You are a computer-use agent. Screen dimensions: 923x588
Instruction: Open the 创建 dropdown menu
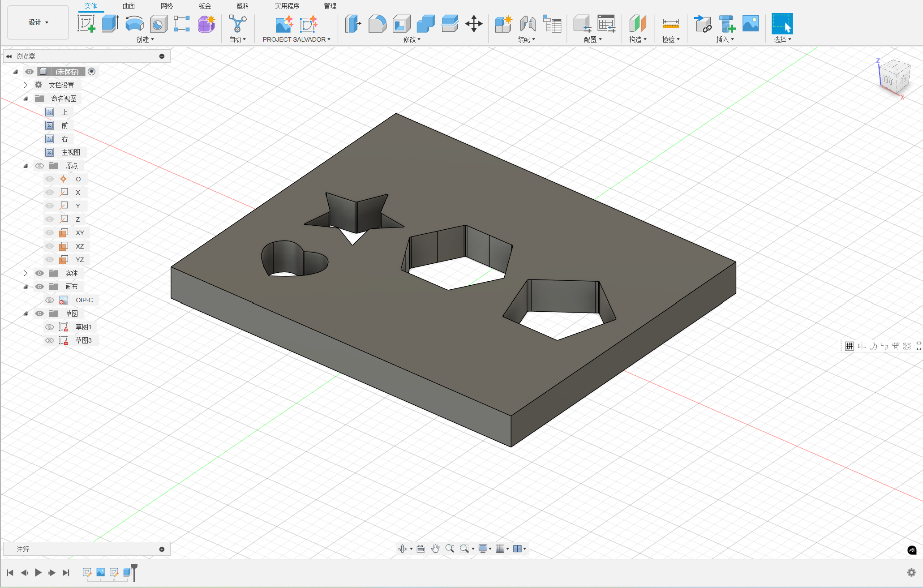coord(145,39)
